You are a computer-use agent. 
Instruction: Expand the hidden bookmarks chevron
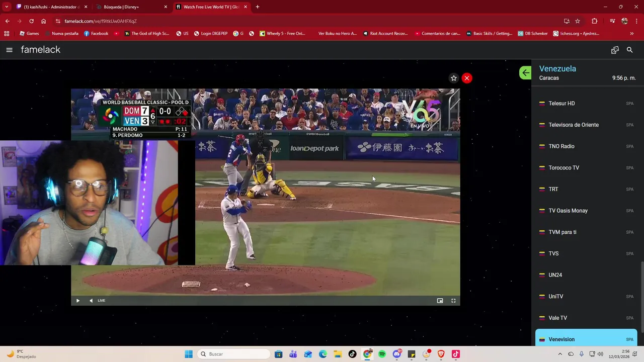[x=631, y=34]
